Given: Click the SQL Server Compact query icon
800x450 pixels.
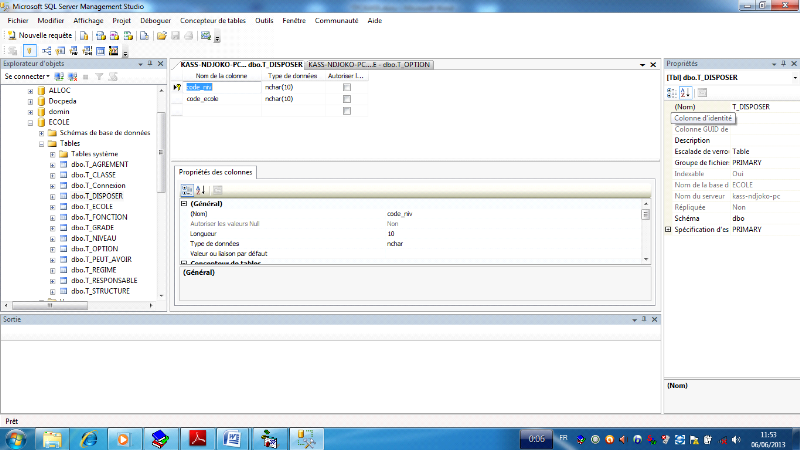Looking at the screenshot, I should pyautogui.click(x=144, y=36).
